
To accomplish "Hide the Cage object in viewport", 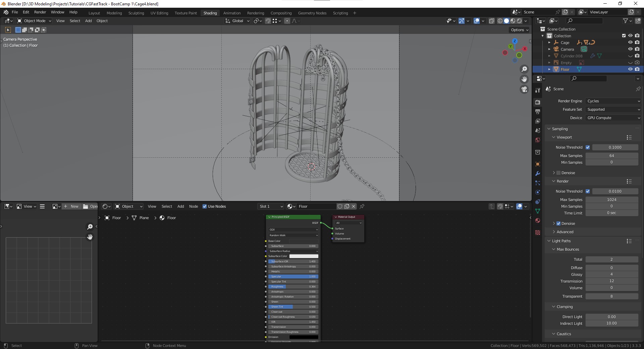I will 630,43.
